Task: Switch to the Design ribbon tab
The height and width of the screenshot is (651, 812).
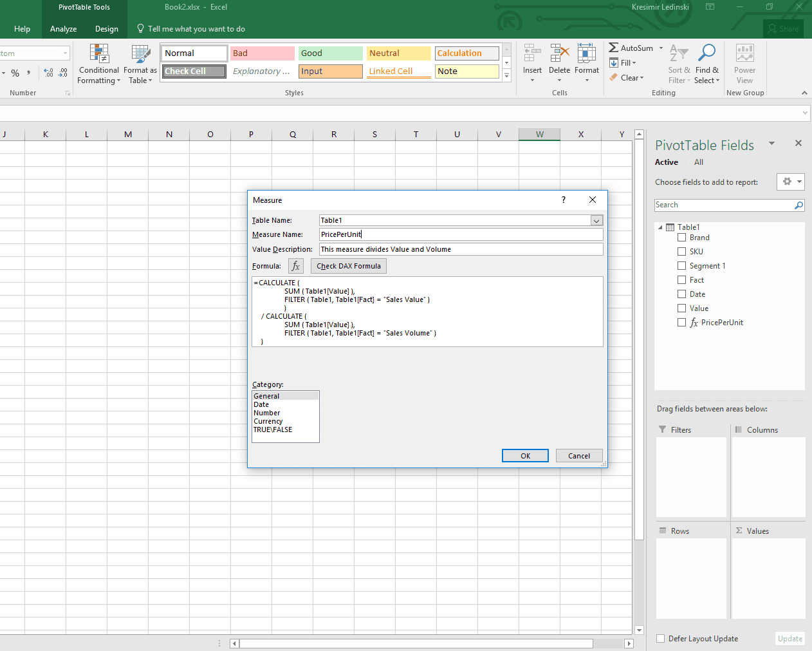Action: tap(106, 28)
